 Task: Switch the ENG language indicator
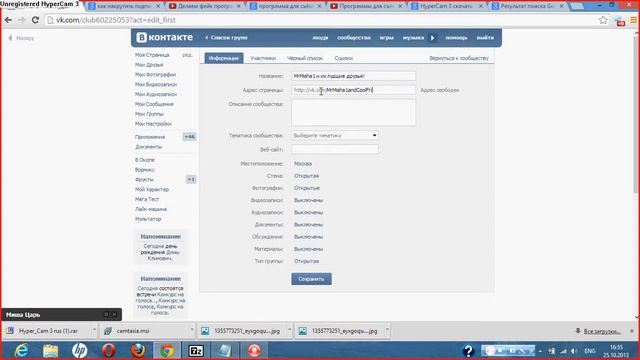(x=590, y=351)
